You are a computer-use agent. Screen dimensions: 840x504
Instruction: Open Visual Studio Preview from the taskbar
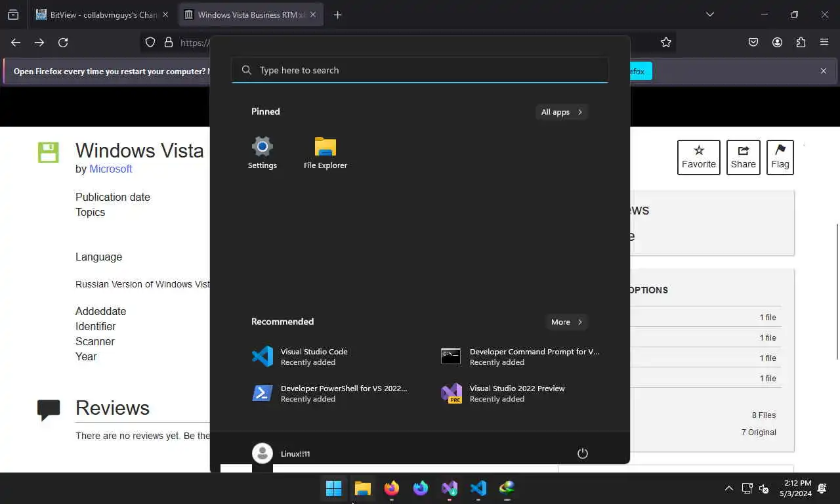pos(450,488)
